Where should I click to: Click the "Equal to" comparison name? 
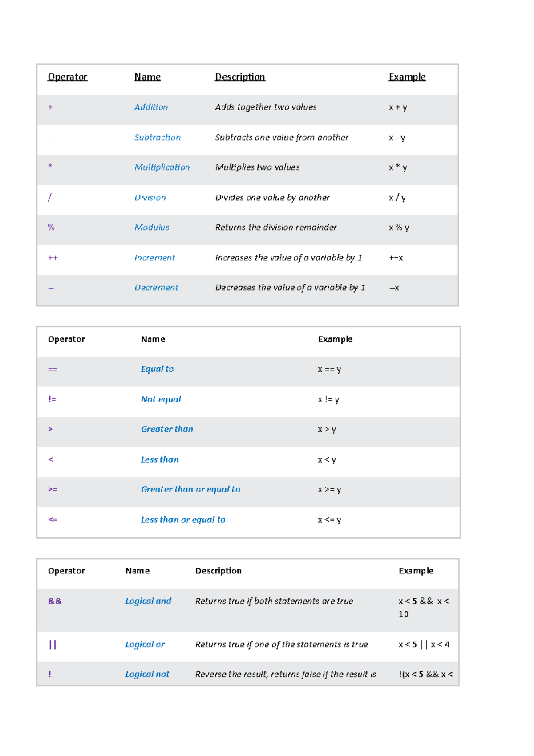click(157, 369)
